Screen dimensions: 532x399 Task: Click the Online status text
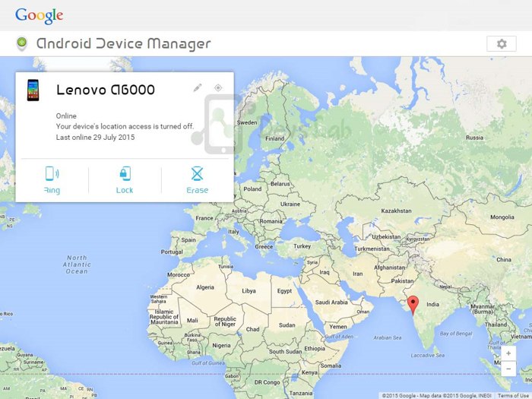66,116
